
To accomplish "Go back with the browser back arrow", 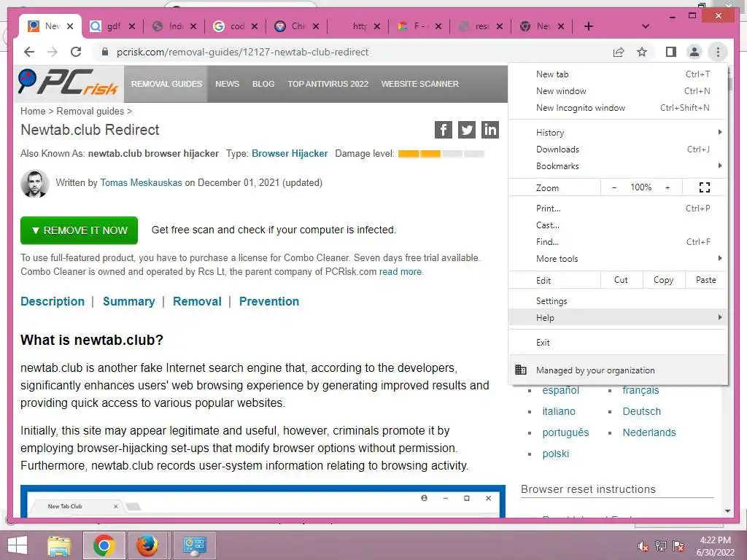I will point(29,52).
